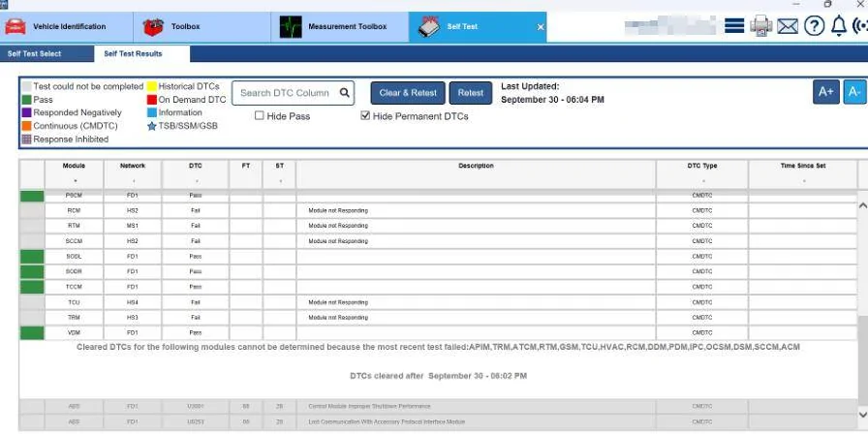The image size is (868, 436).
Task: Open the notification bell icon
Action: coord(839,26)
